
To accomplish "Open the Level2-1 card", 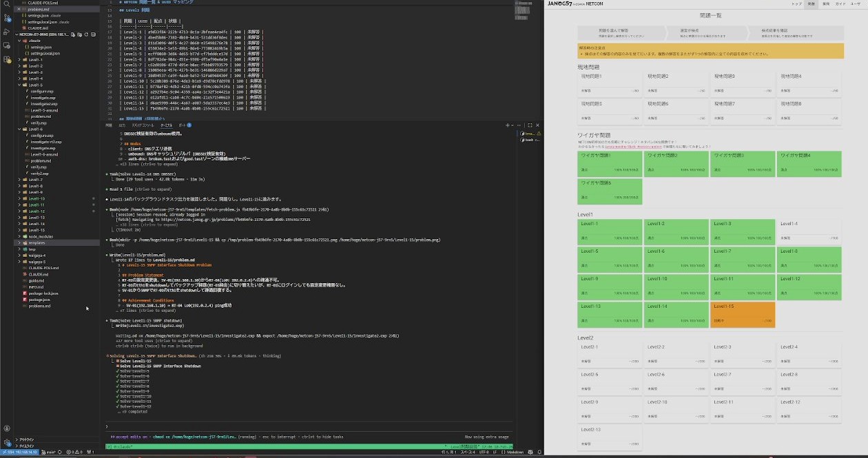I will (610, 355).
